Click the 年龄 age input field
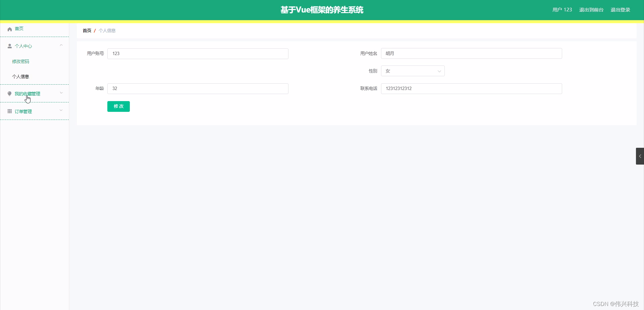This screenshot has width=644, height=310. 198,88
